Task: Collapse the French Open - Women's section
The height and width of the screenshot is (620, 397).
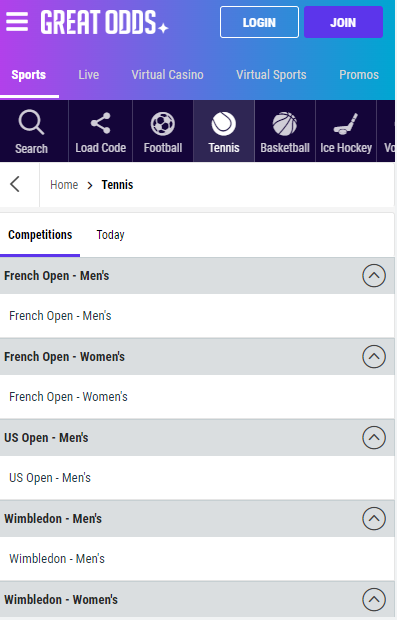Action: click(374, 357)
